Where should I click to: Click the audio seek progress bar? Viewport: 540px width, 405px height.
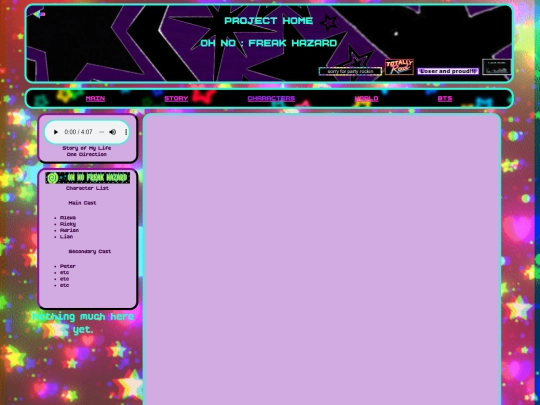point(101,132)
